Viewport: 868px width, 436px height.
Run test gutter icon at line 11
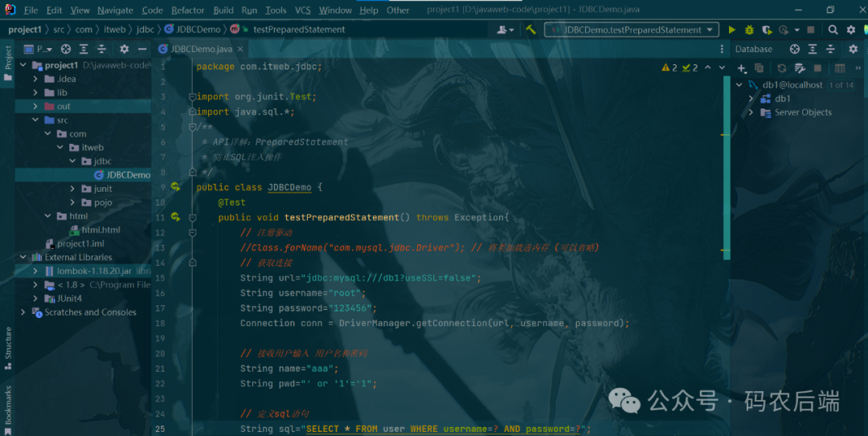(175, 217)
